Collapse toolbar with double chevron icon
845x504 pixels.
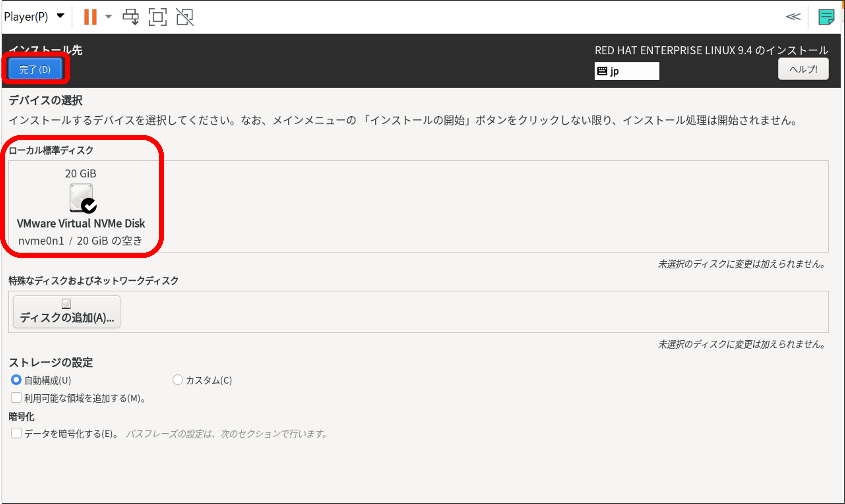coord(793,17)
